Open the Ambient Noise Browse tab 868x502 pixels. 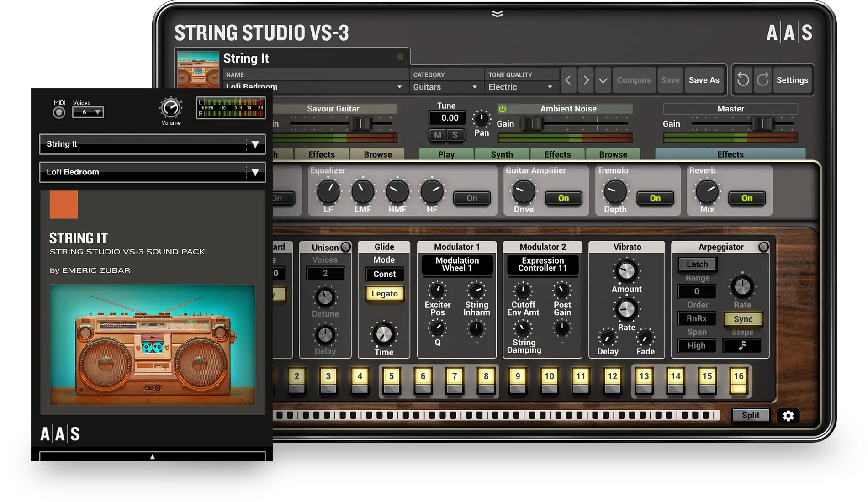tap(613, 154)
